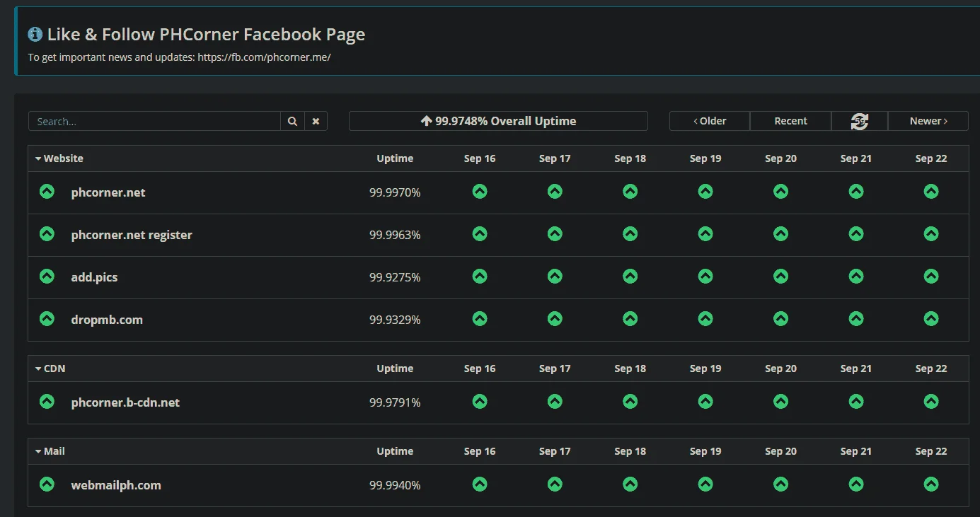Click dropmb.com Sep 22 status icon
Image resolution: width=980 pixels, height=517 pixels.
click(x=931, y=318)
